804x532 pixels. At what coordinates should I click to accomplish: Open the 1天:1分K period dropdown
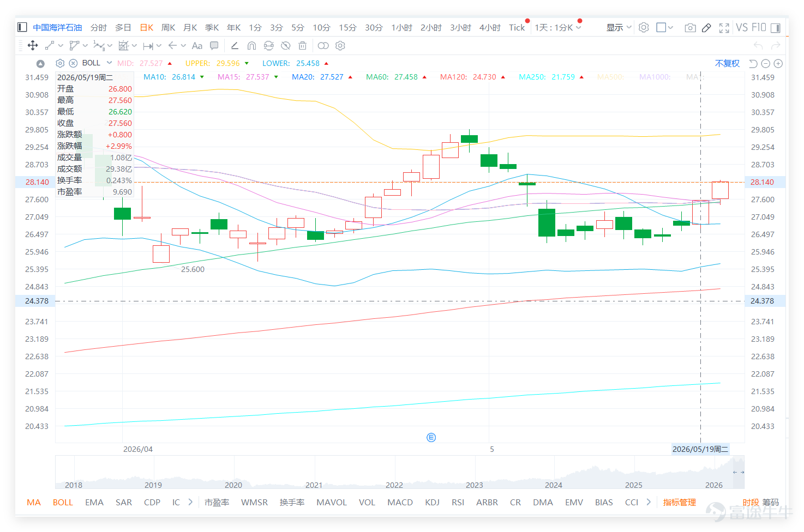click(557, 27)
